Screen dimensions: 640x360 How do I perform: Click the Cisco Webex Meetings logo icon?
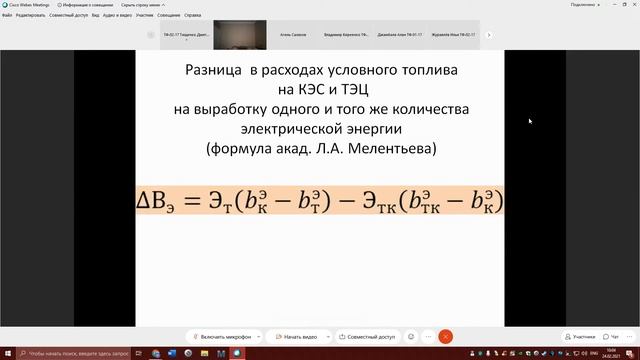(5, 5)
